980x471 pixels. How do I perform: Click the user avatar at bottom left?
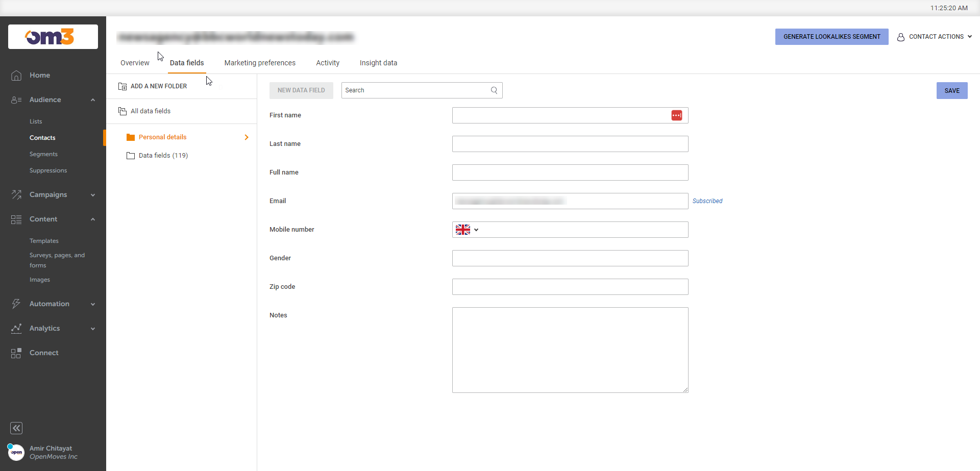click(x=16, y=452)
